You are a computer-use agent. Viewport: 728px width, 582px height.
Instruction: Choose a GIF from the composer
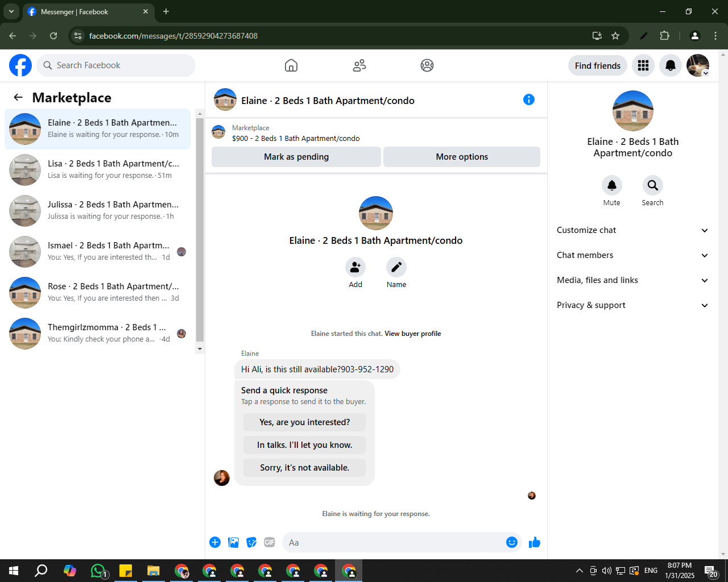[x=270, y=542]
